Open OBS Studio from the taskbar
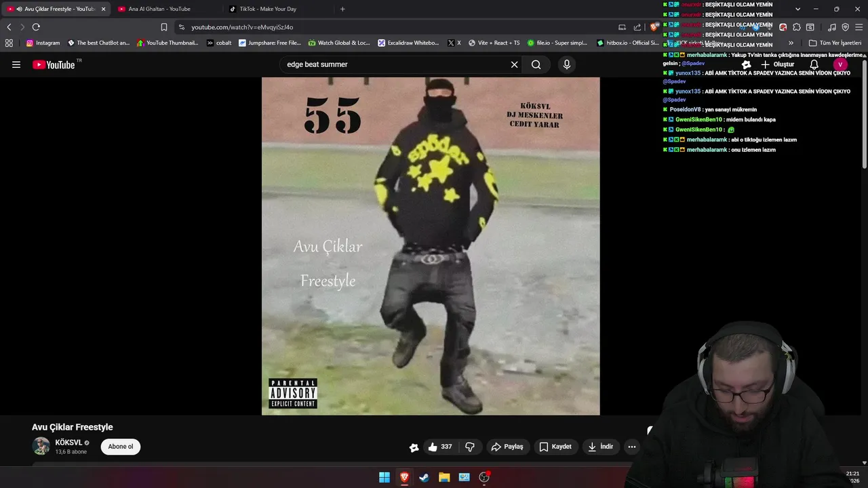 pyautogui.click(x=484, y=477)
